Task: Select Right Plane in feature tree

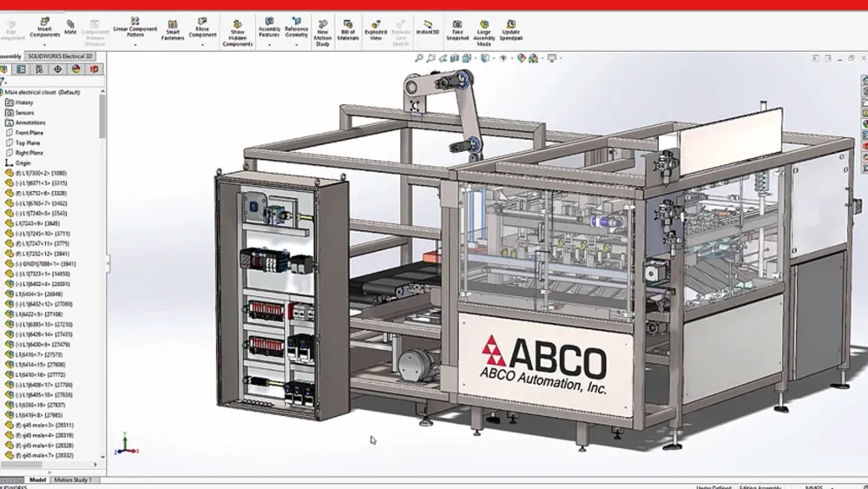Action: click(24, 153)
